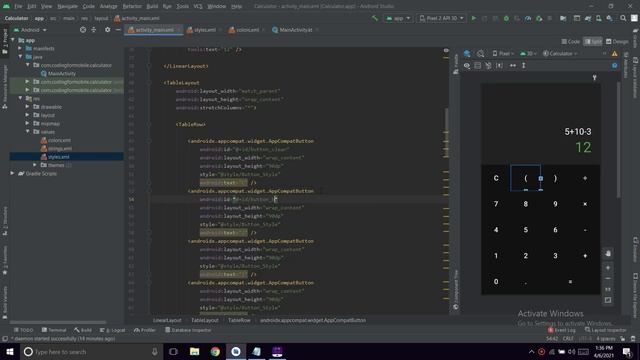Screen dimensions: 640x360
Task: Click the Debug app bug icon
Action: pos(506,18)
